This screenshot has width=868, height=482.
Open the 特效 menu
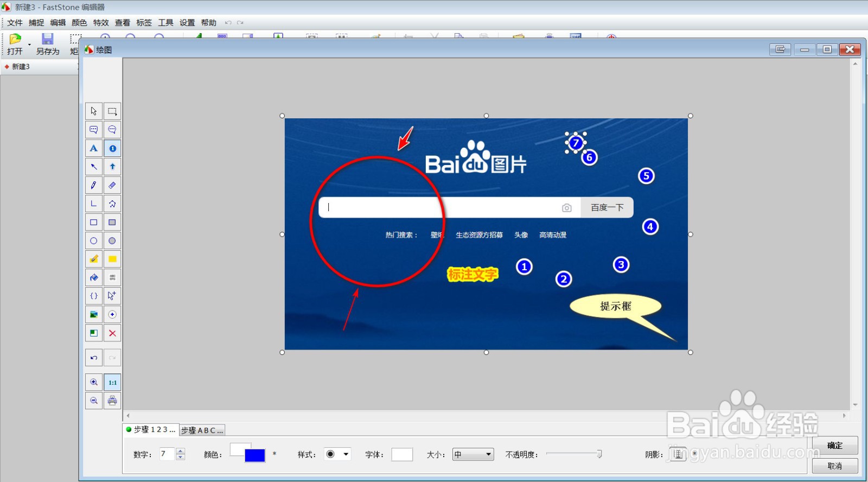click(101, 22)
